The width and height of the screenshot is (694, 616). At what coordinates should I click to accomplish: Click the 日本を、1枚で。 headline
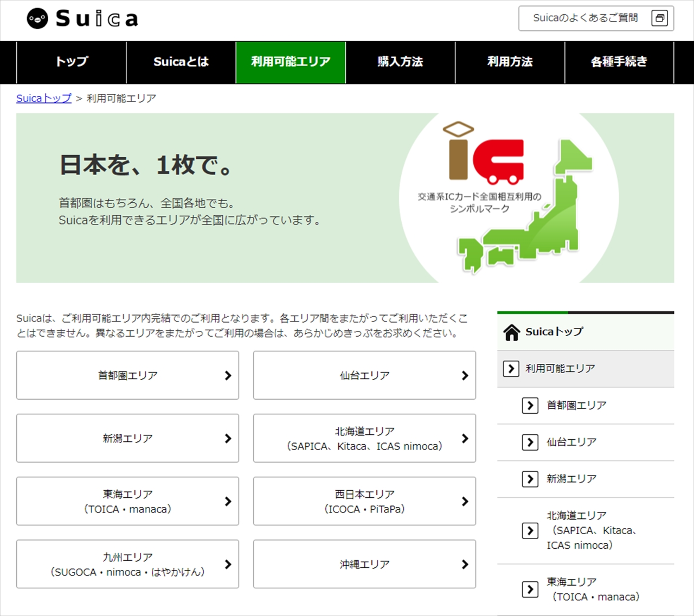pos(145,165)
